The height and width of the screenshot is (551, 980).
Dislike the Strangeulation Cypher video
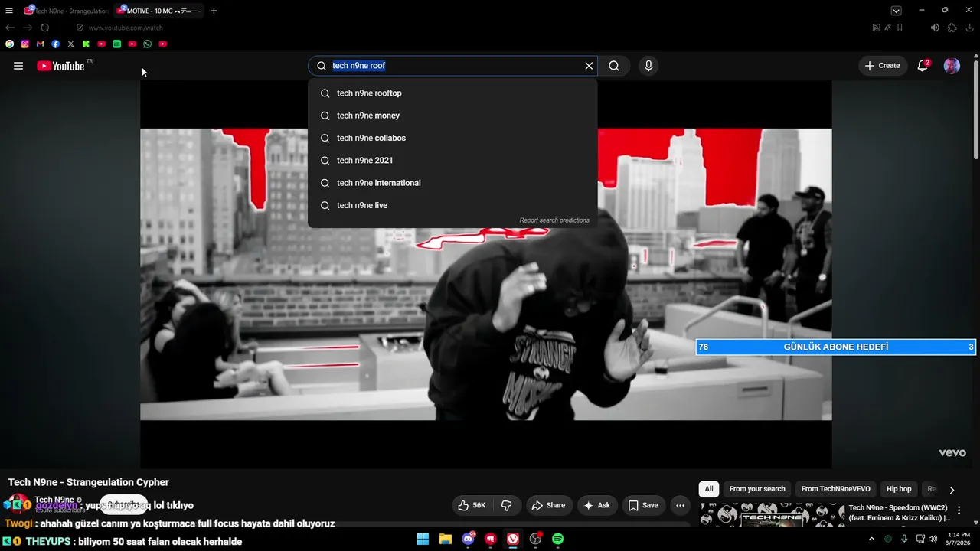pyautogui.click(x=507, y=505)
